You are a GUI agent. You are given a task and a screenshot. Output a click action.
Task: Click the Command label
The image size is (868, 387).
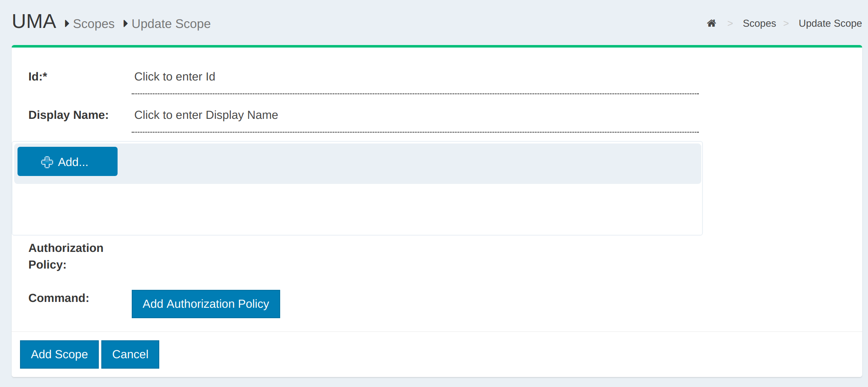[59, 298]
